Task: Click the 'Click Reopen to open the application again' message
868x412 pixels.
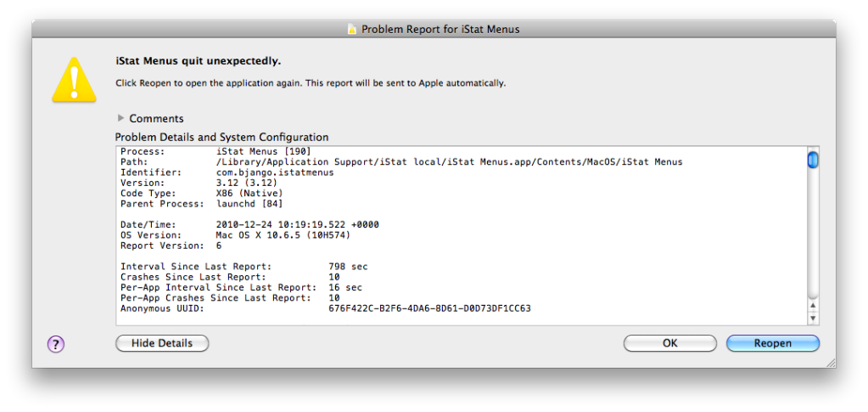Action: click(311, 84)
